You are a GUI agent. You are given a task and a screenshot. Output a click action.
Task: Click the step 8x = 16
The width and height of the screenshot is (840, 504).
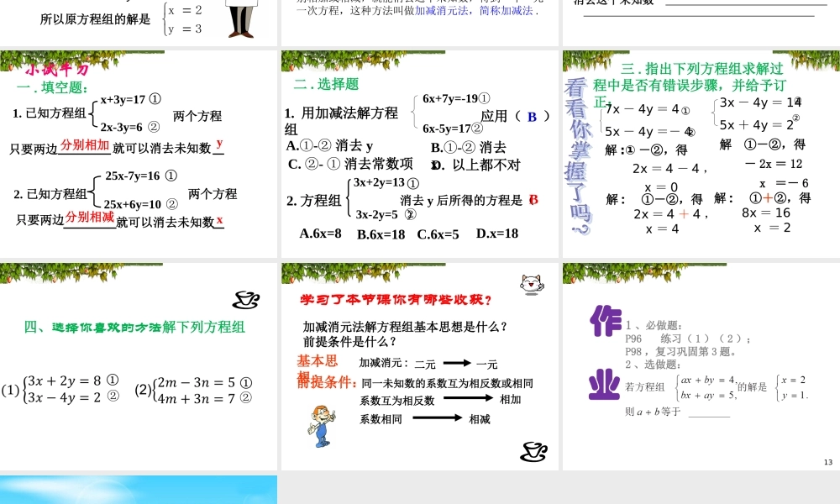(766, 213)
